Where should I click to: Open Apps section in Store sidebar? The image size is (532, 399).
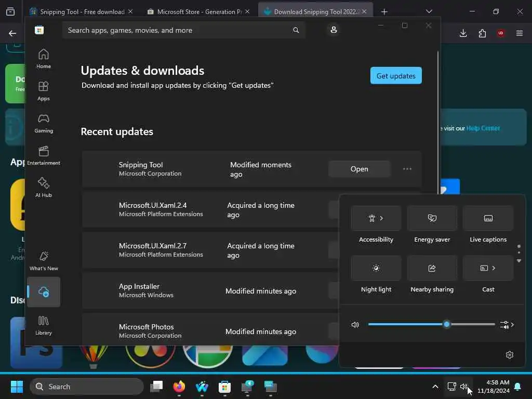click(x=44, y=91)
